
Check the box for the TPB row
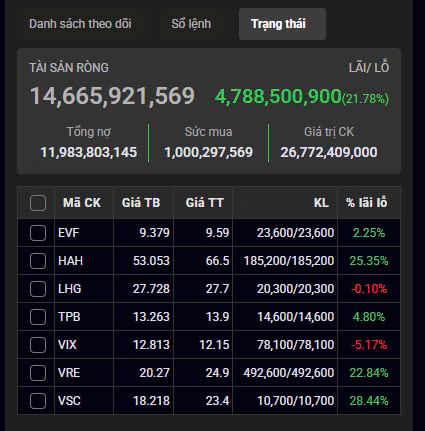pos(38,317)
